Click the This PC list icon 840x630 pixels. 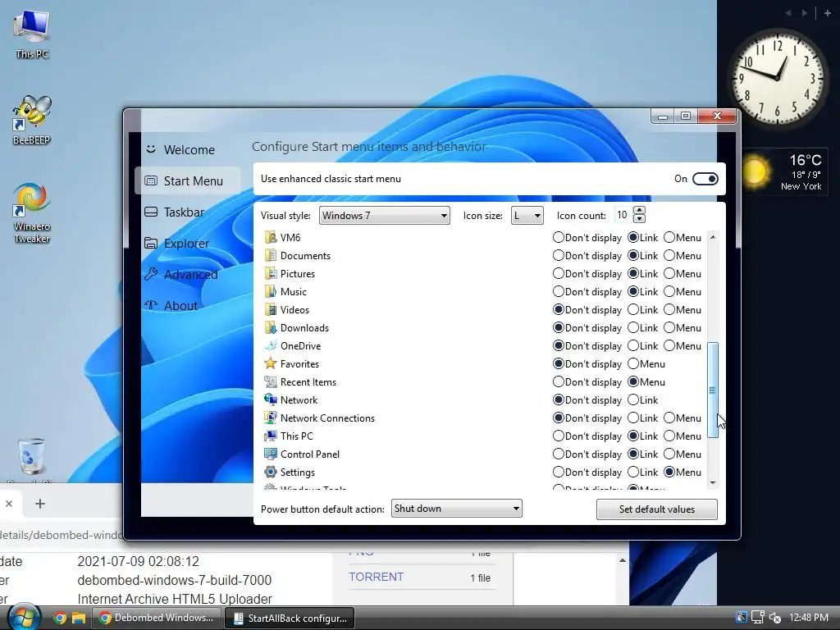click(271, 436)
